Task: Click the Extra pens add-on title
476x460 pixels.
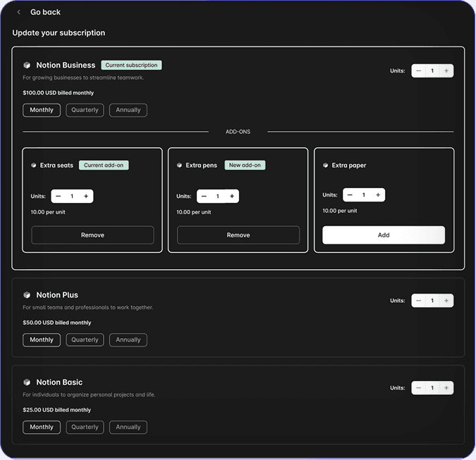Action: (x=202, y=166)
